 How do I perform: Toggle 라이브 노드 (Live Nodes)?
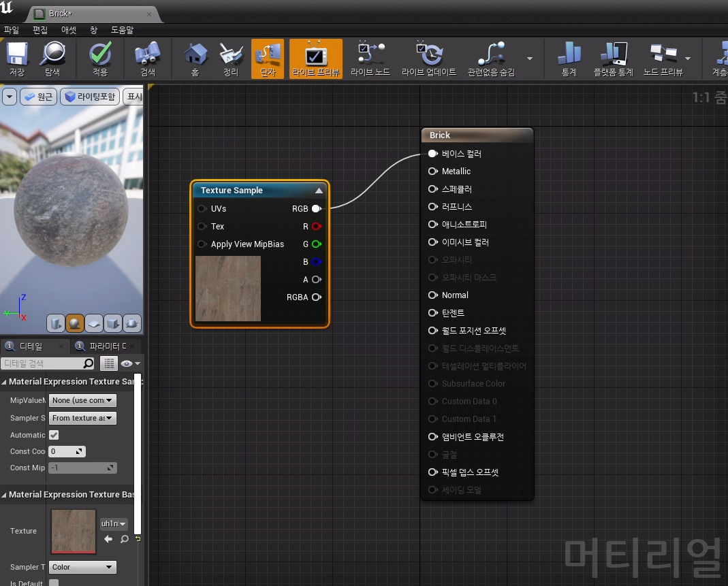(x=370, y=59)
